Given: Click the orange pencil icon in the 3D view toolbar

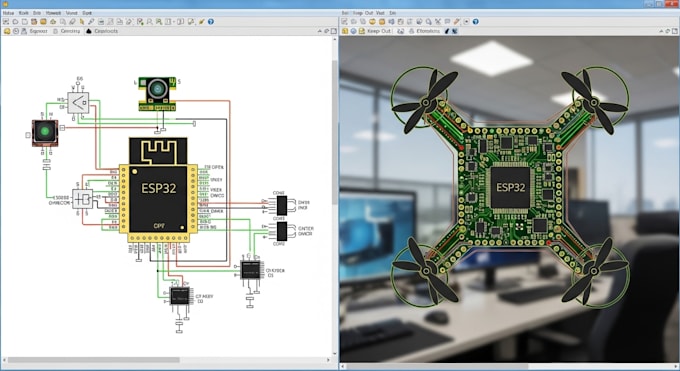Looking at the screenshot, I should [456, 22].
